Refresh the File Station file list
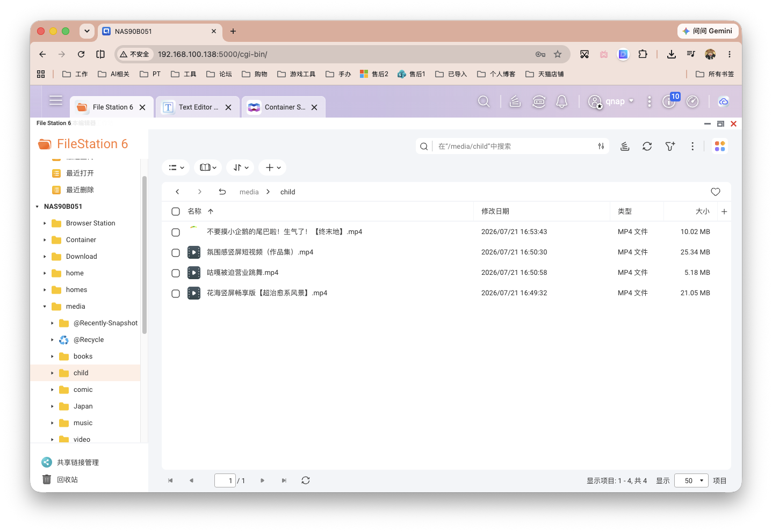The image size is (772, 532). (647, 146)
